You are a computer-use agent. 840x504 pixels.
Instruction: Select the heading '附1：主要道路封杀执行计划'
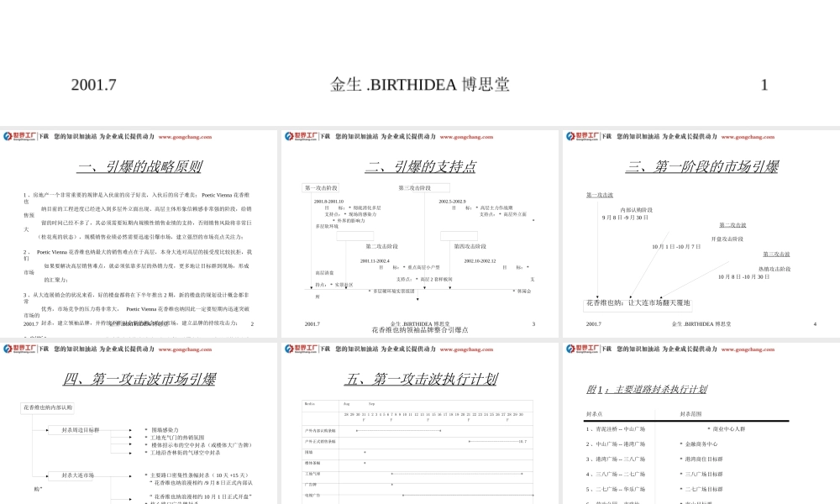pos(647,390)
